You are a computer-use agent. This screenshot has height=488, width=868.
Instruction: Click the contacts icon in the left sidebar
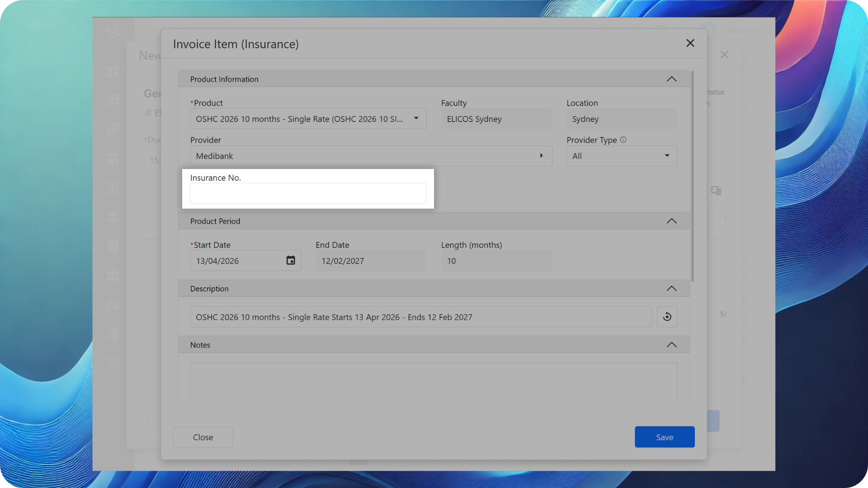click(113, 100)
